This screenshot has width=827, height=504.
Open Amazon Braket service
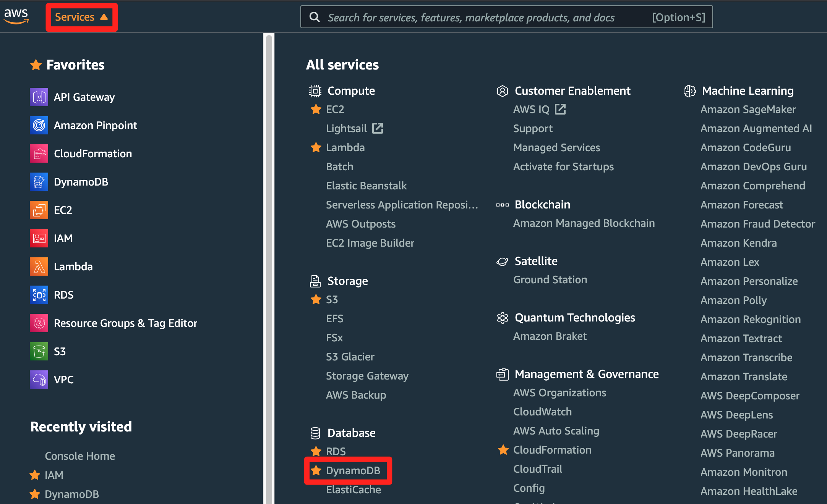pos(550,336)
